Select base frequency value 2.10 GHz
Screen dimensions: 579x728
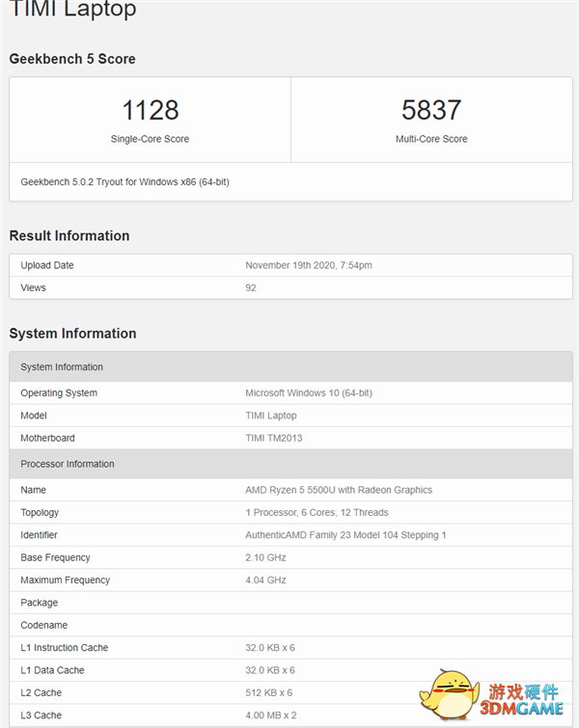265,557
